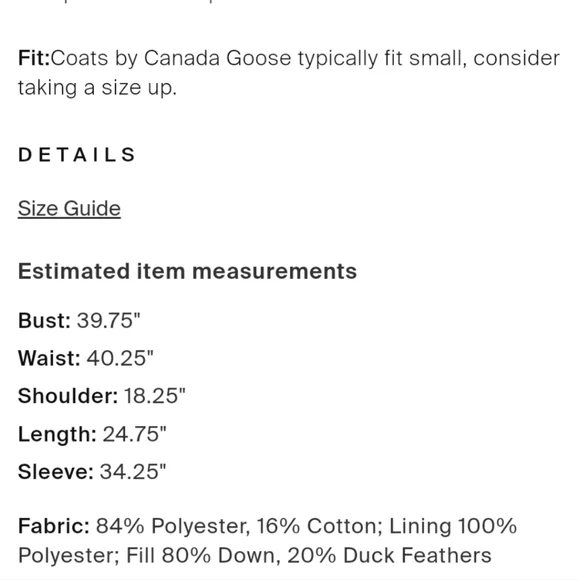Click the '20% Duck Feathers' text
This screenshot has height=580, width=579.
click(x=389, y=556)
